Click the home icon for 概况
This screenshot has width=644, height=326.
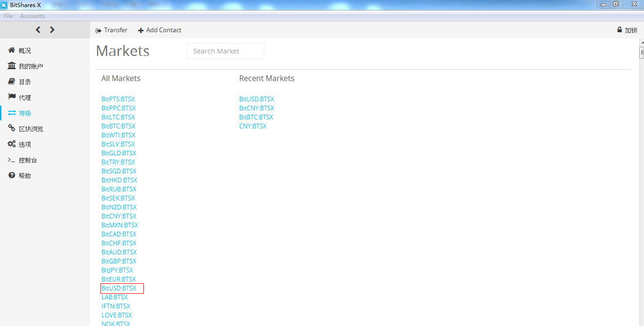point(12,50)
